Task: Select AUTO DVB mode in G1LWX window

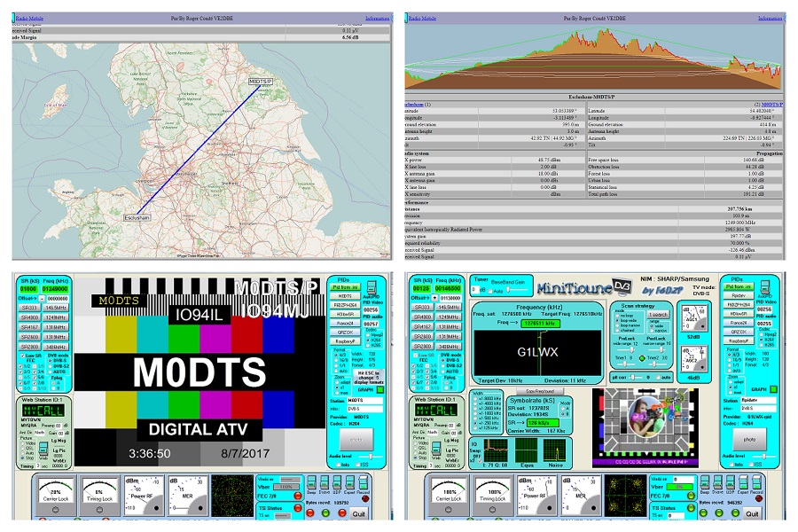Action: [x=442, y=372]
